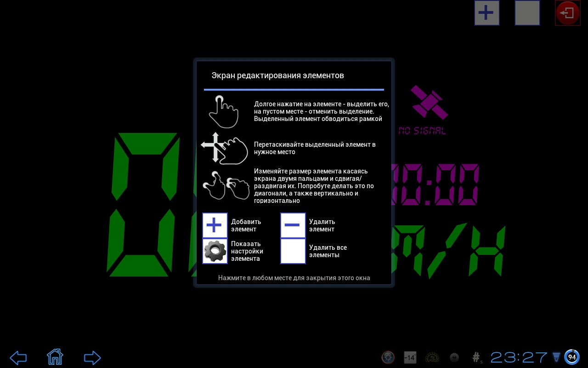Tap the plus button in the top toolbar

(486, 13)
